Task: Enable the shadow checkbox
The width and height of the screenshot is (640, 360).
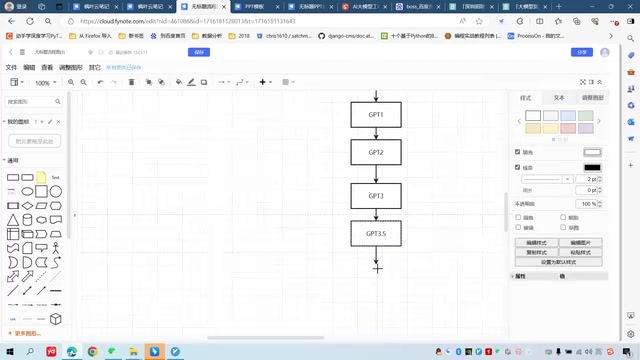Action: point(563,217)
